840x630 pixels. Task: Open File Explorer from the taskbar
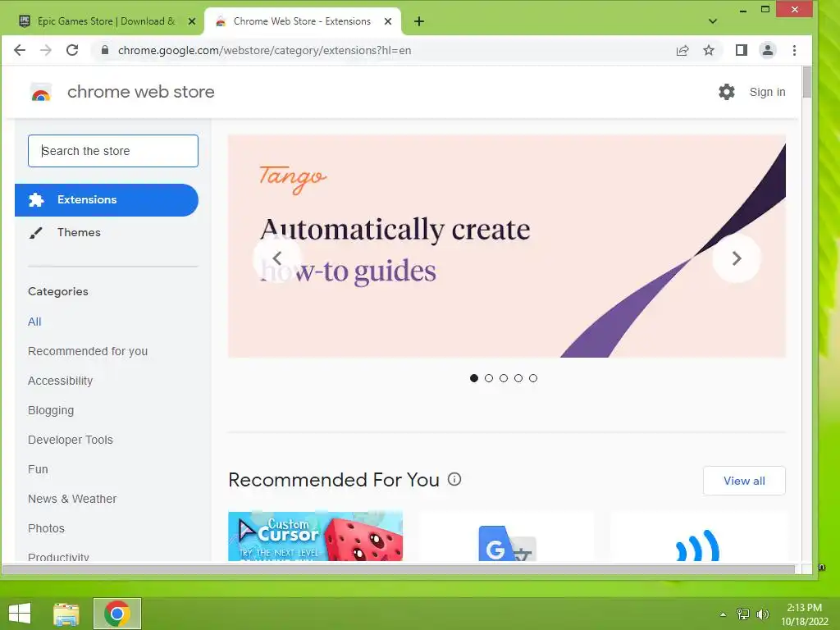(66, 614)
